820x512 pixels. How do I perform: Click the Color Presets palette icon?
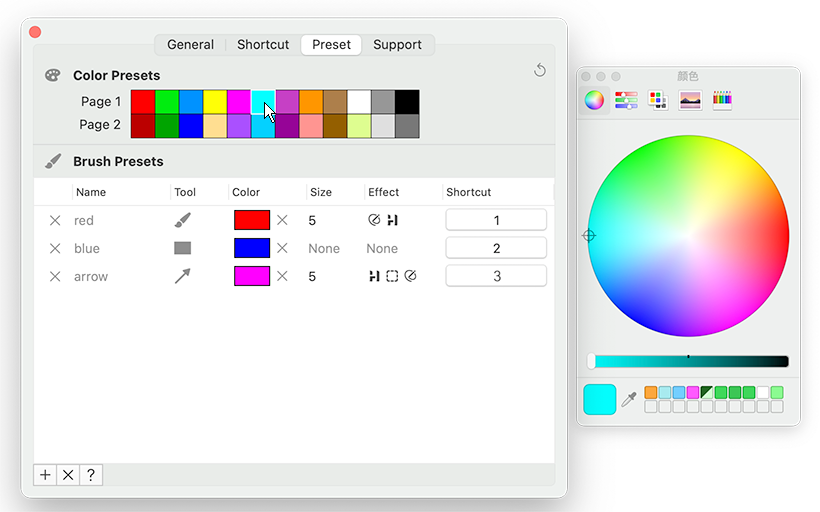pos(52,75)
